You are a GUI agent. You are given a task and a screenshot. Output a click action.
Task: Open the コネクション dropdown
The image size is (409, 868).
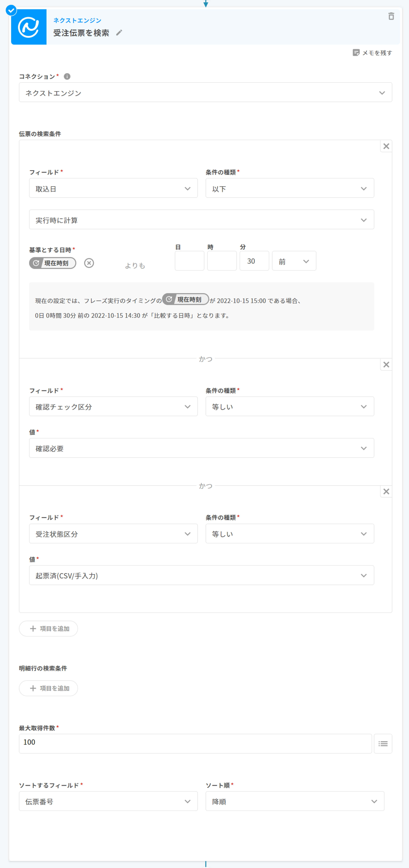pos(205,93)
